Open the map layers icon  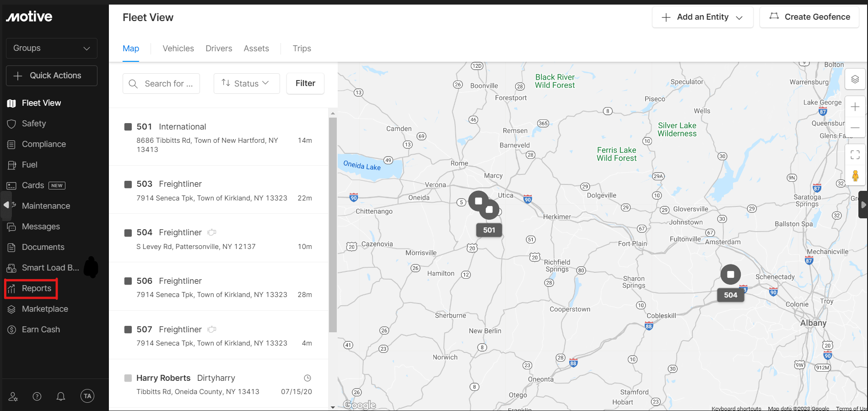click(855, 80)
